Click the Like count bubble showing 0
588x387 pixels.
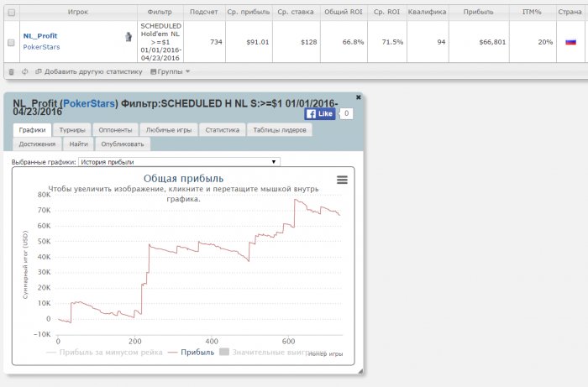[x=346, y=113]
